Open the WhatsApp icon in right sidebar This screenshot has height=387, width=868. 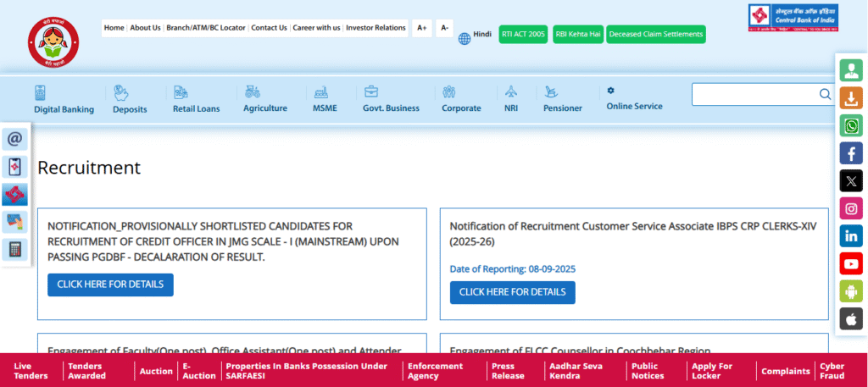tap(850, 126)
